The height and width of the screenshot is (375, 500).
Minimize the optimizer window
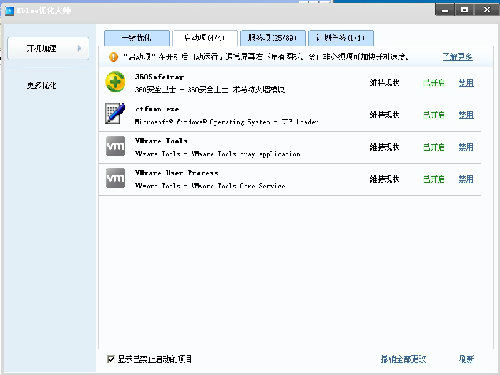tap(445, 10)
